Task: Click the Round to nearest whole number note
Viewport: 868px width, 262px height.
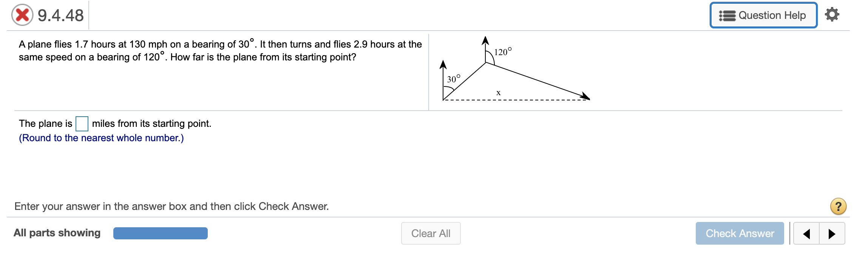Action: (x=101, y=138)
